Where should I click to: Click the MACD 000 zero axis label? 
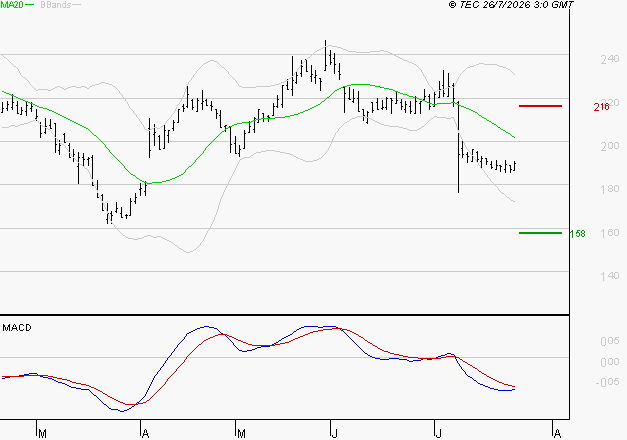[x=610, y=362]
